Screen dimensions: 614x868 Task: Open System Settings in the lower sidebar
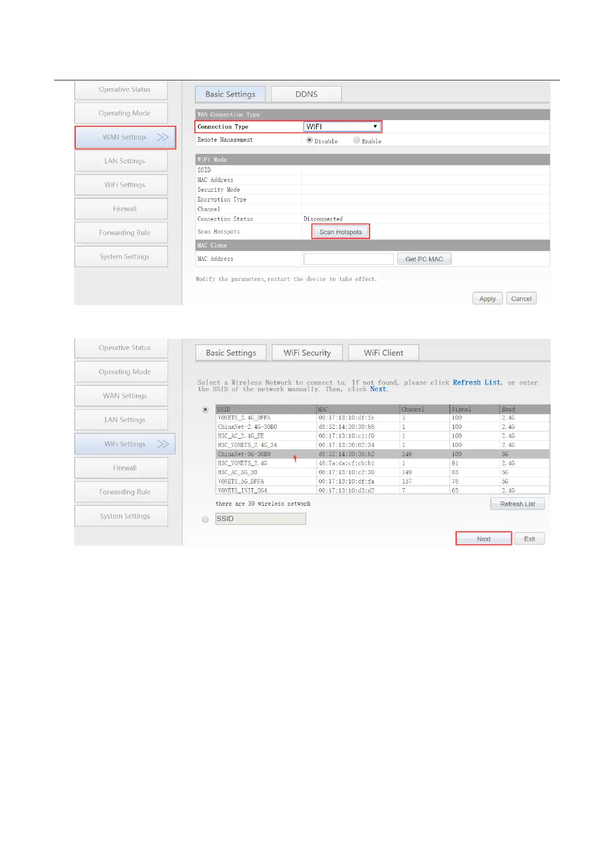[121, 516]
